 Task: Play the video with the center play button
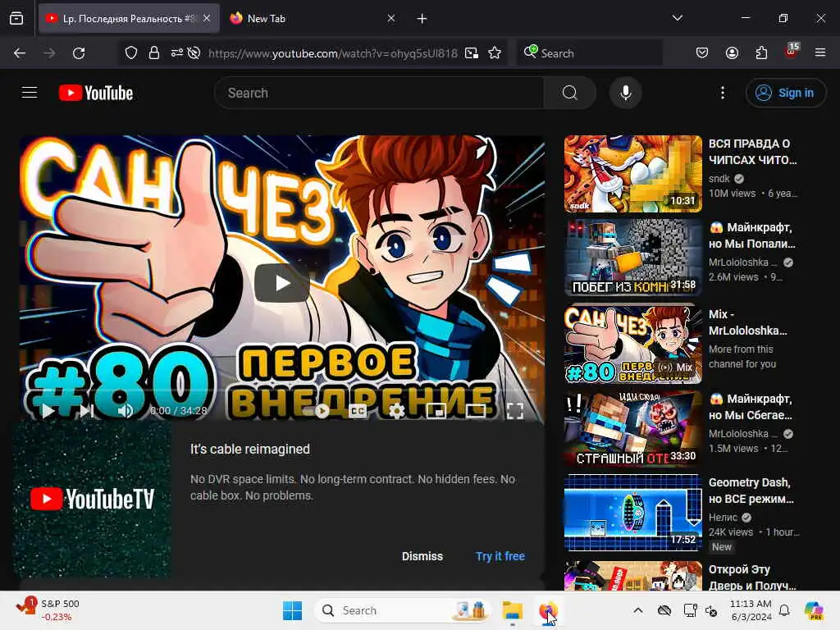[282, 283]
